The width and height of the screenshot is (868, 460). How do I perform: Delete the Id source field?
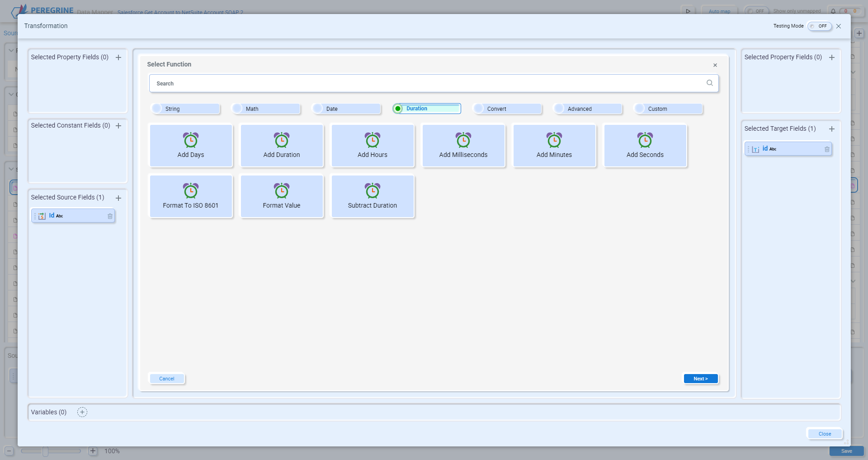(110, 216)
